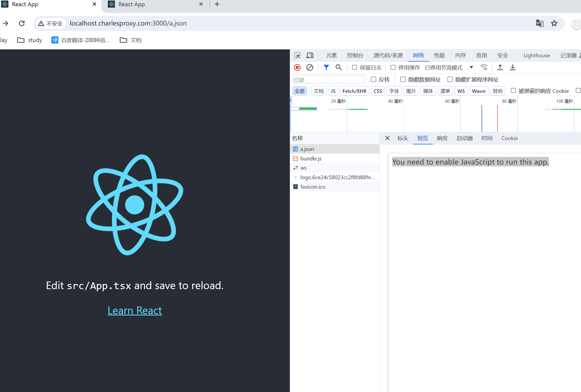
Task: Filter requests by Wasm type
Action: (x=479, y=91)
